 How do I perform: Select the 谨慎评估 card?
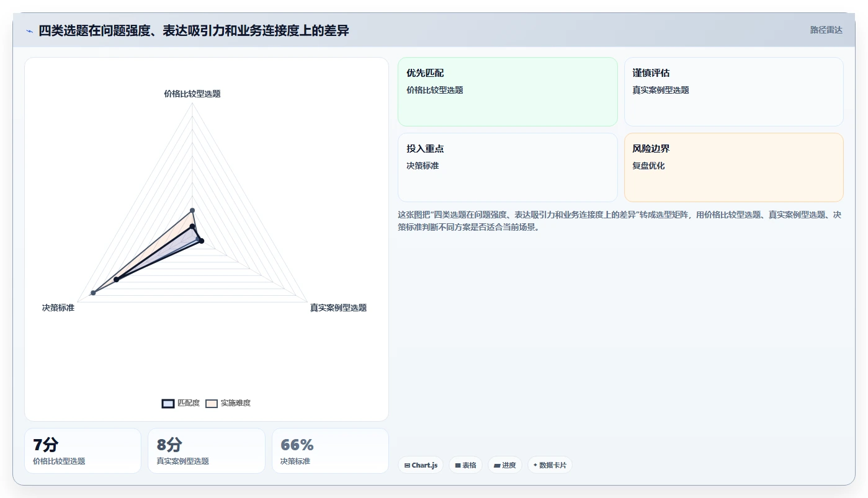(733, 92)
